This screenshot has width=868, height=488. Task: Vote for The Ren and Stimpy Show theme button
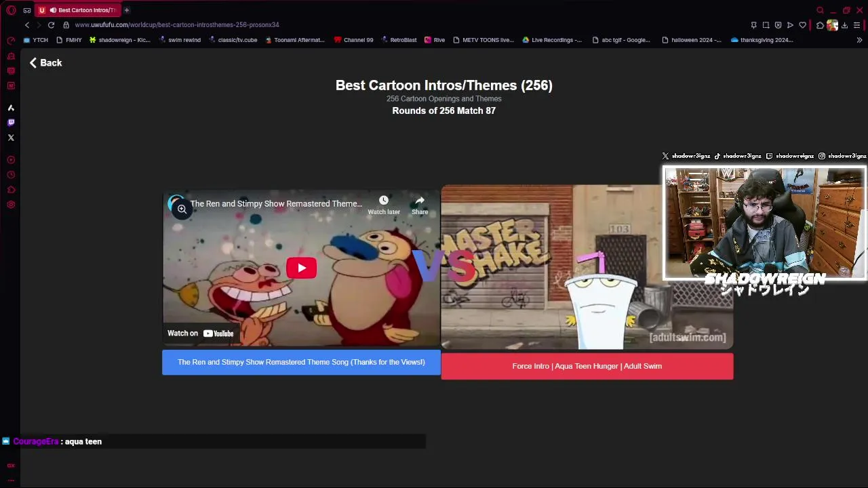301,362
